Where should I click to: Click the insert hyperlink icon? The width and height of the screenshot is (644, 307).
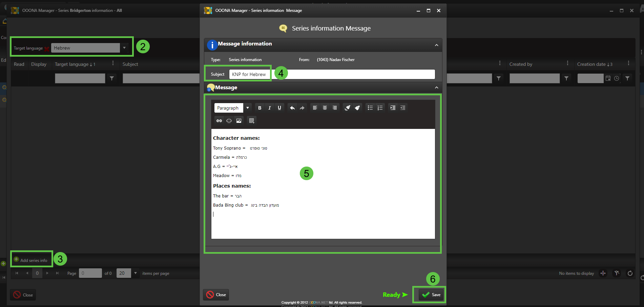219,121
